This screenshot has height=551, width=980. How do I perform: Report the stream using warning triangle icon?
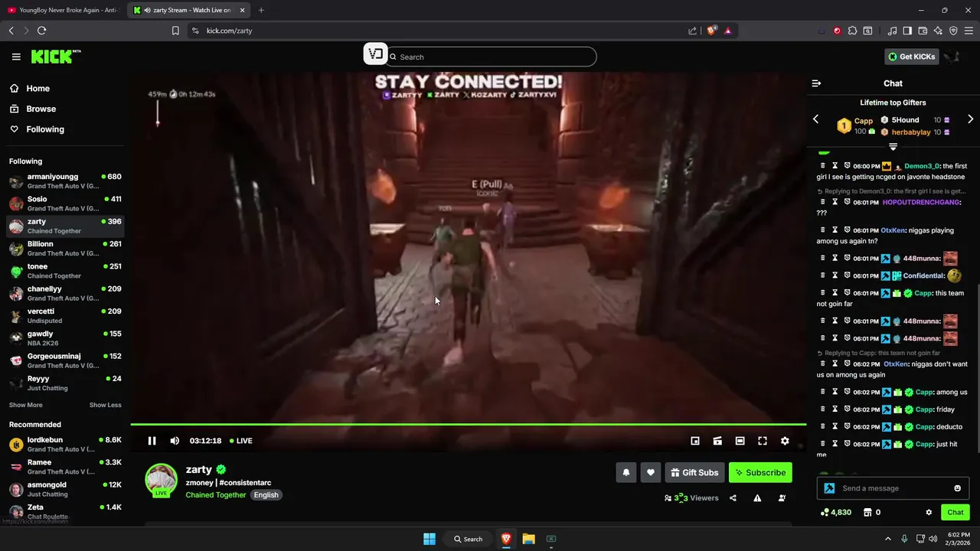point(757,498)
